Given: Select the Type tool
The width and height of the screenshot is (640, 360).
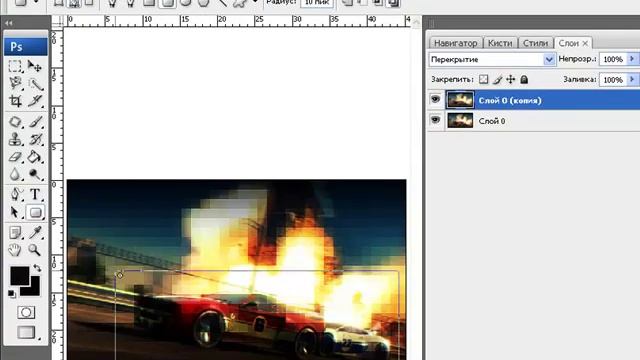Looking at the screenshot, I should click(x=35, y=194).
